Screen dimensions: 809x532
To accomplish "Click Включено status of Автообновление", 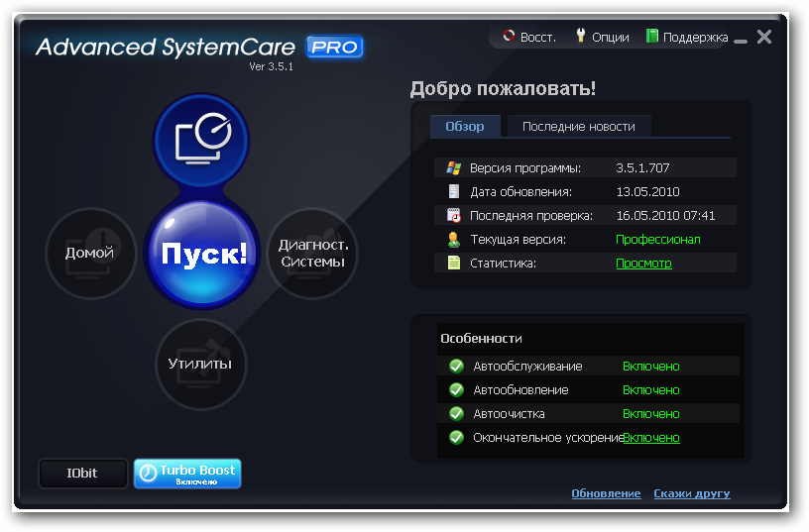I will (650, 390).
